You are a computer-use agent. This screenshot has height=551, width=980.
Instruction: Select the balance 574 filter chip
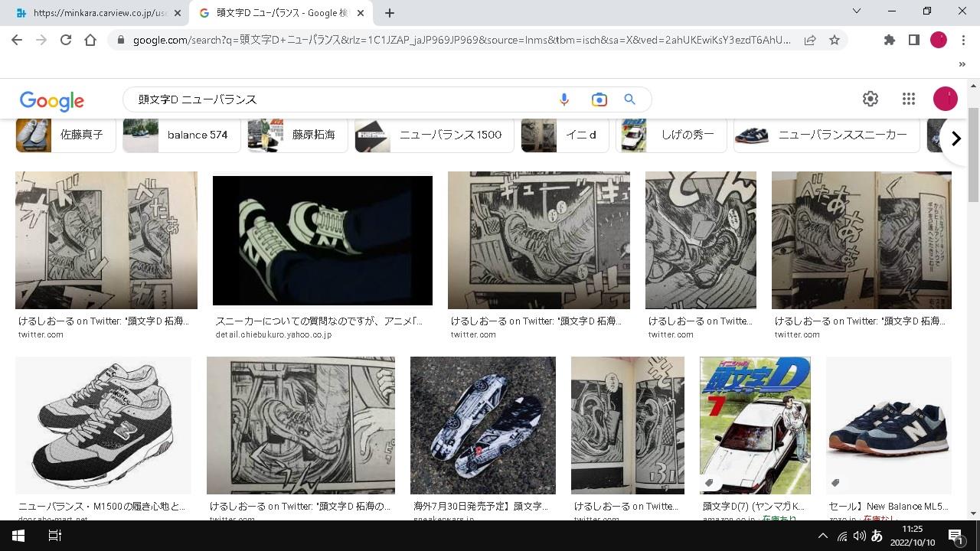click(x=182, y=135)
